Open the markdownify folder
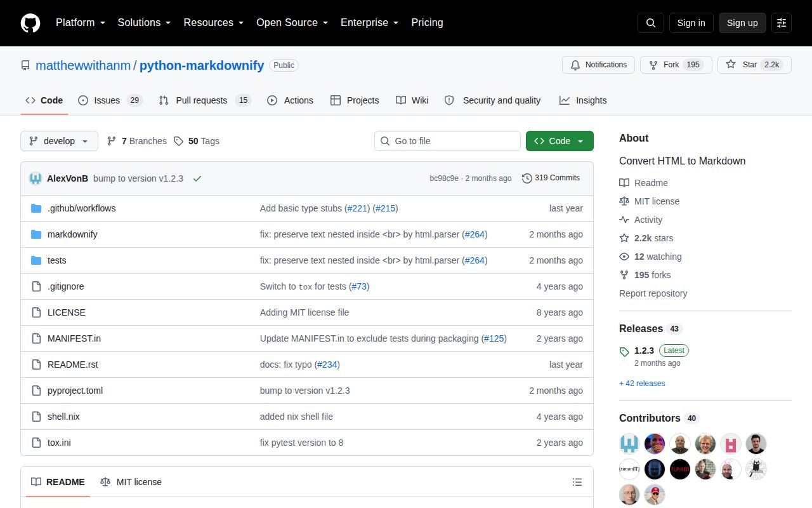Image resolution: width=812 pixels, height=508 pixels. [x=72, y=234]
